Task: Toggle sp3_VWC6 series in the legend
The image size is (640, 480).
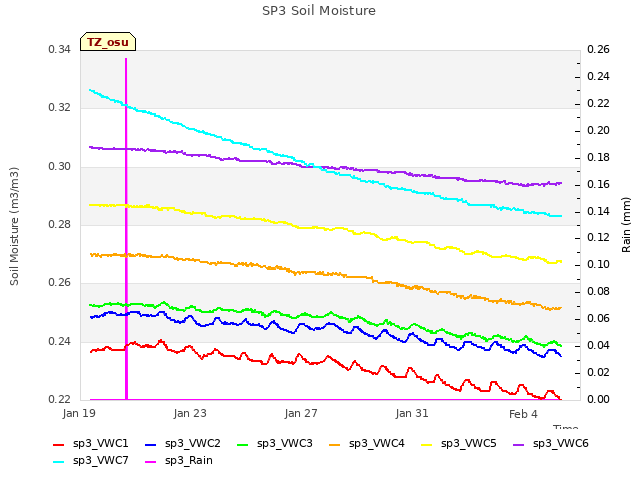Action: tap(551, 444)
